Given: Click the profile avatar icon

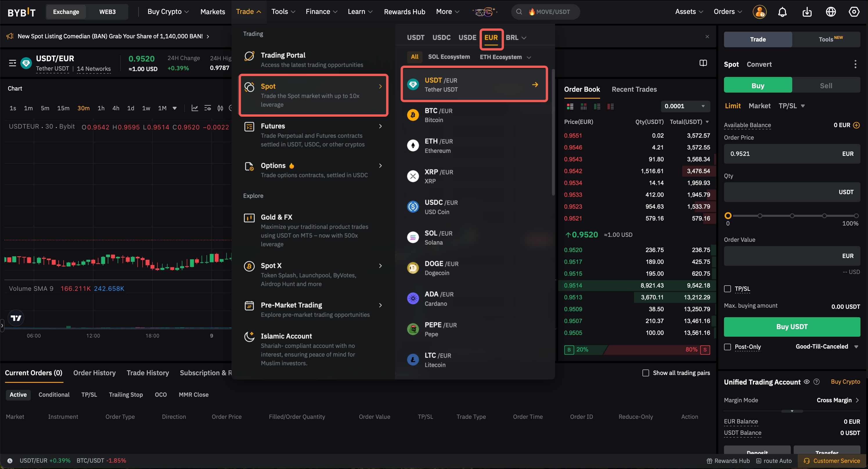Looking at the screenshot, I should pyautogui.click(x=759, y=12).
